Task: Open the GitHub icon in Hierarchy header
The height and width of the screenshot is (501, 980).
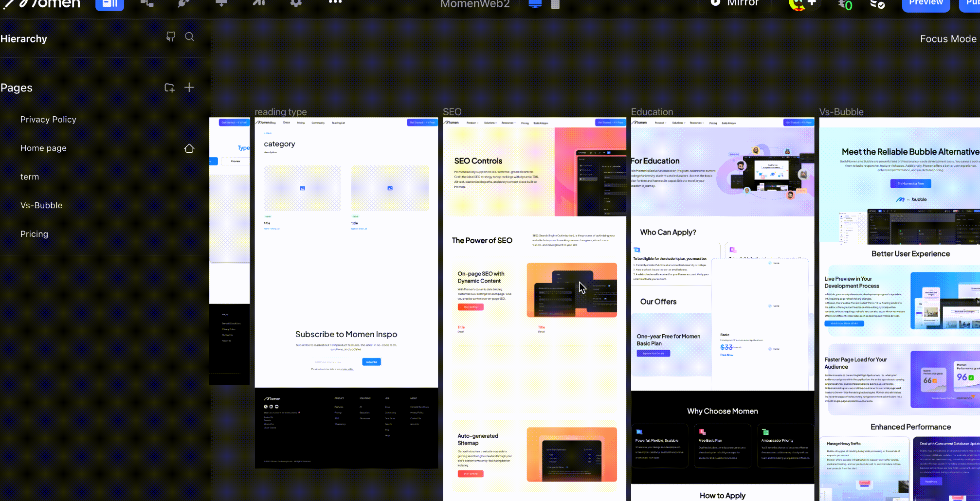Action: [x=170, y=37]
